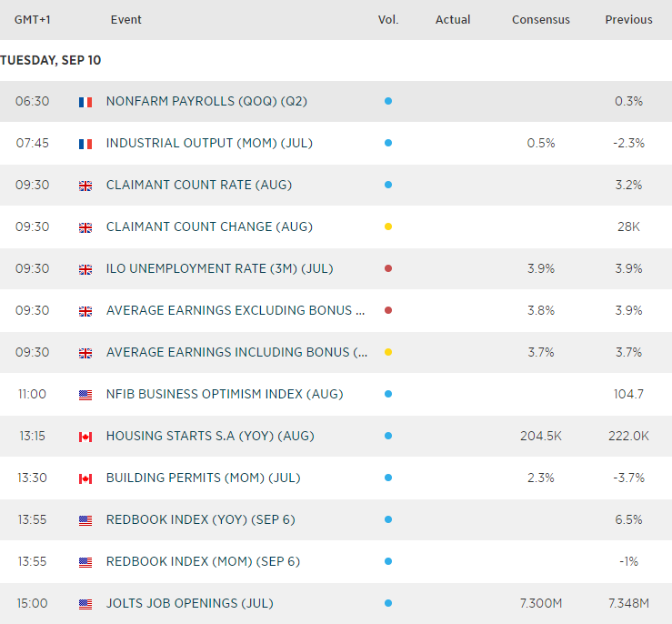The height and width of the screenshot is (624, 672).
Task: Click the red volatility dot for Average Earnings Excluding Bonus
Action: tap(388, 311)
